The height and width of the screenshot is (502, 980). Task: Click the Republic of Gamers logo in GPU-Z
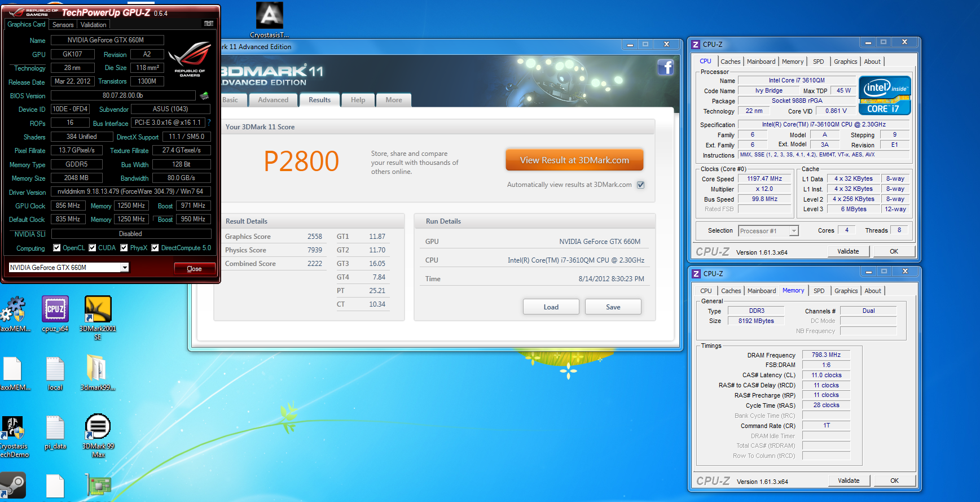[x=190, y=58]
